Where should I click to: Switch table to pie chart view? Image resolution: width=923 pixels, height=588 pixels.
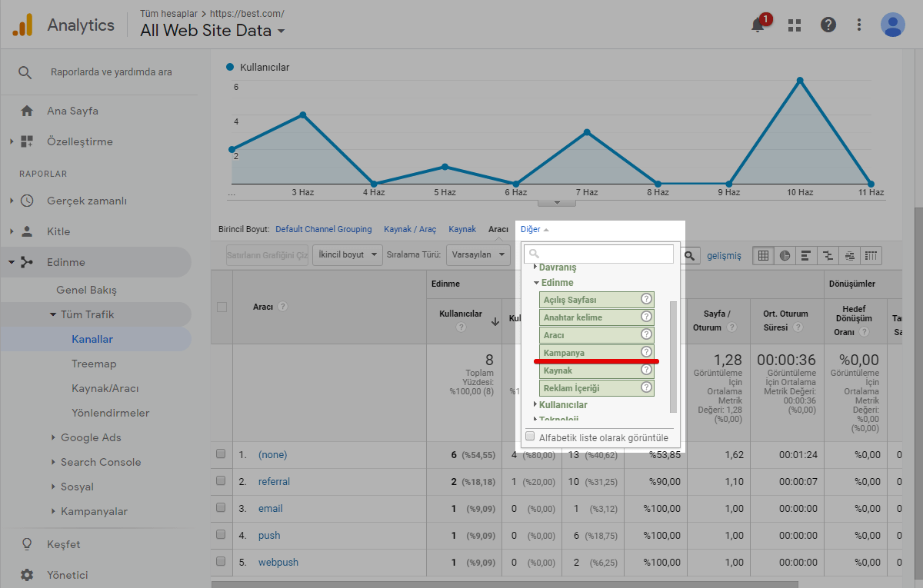tap(785, 256)
